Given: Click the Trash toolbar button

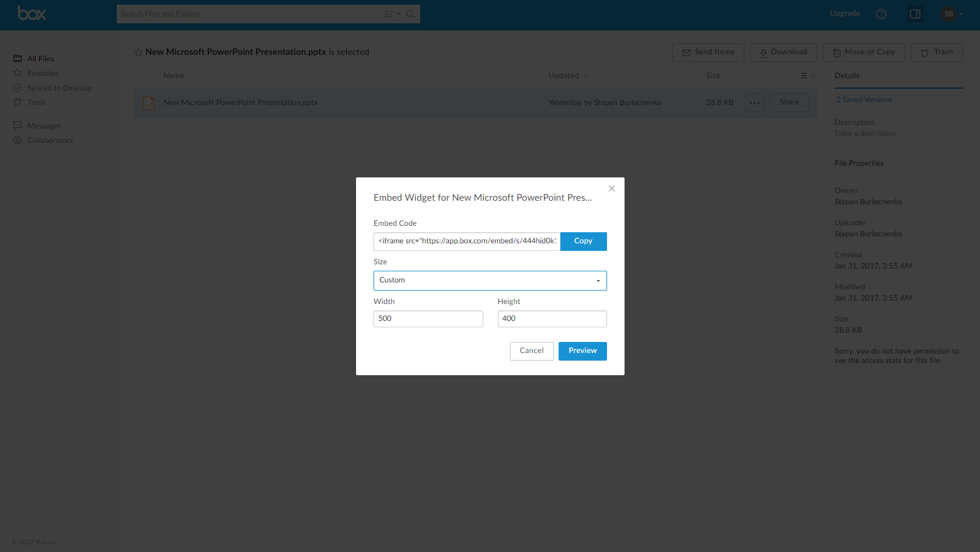Looking at the screenshot, I should point(937,53).
